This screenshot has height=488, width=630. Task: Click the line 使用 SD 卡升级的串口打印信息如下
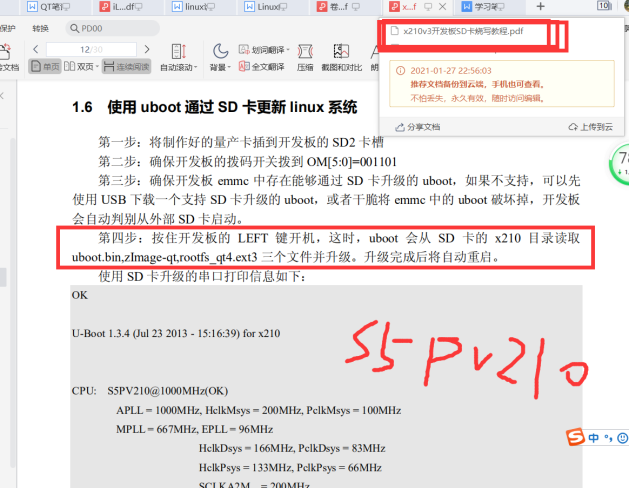(202, 276)
